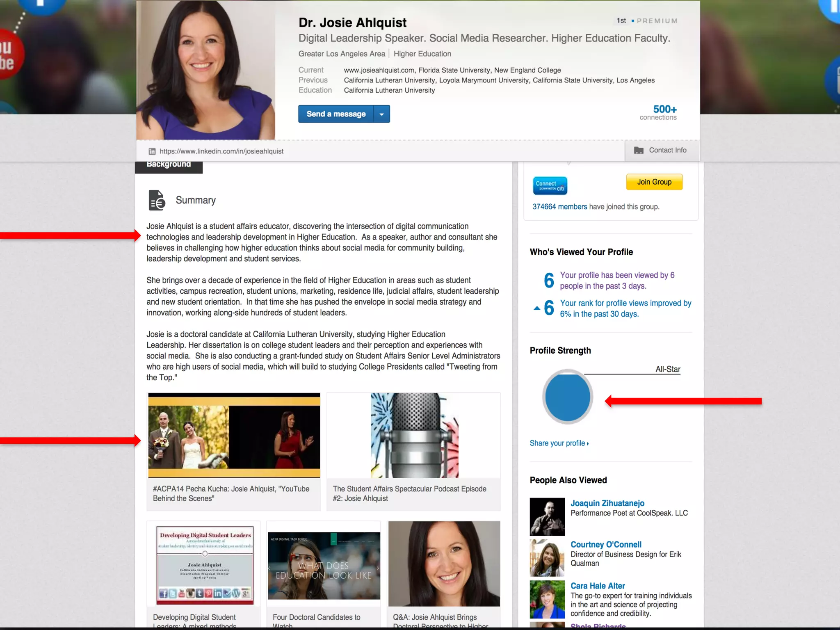The image size is (840, 630).
Task: Click the LinkedIn icon beside profile URL
Action: [x=152, y=151]
